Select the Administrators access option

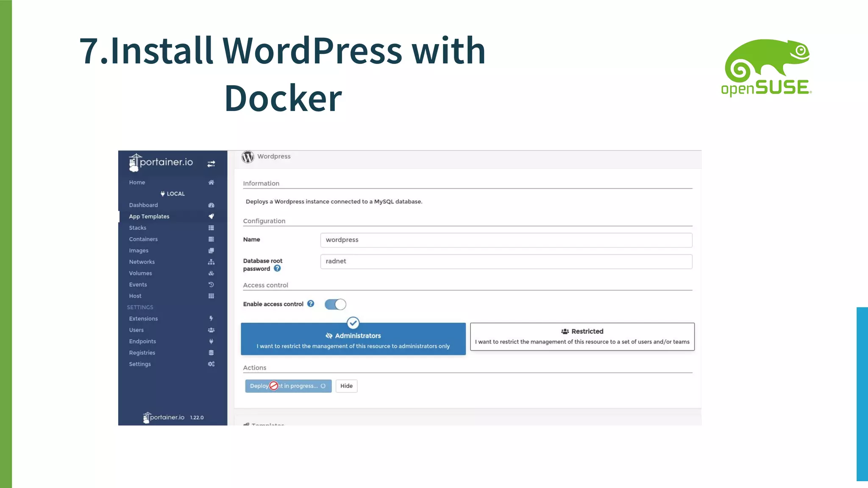tap(353, 339)
